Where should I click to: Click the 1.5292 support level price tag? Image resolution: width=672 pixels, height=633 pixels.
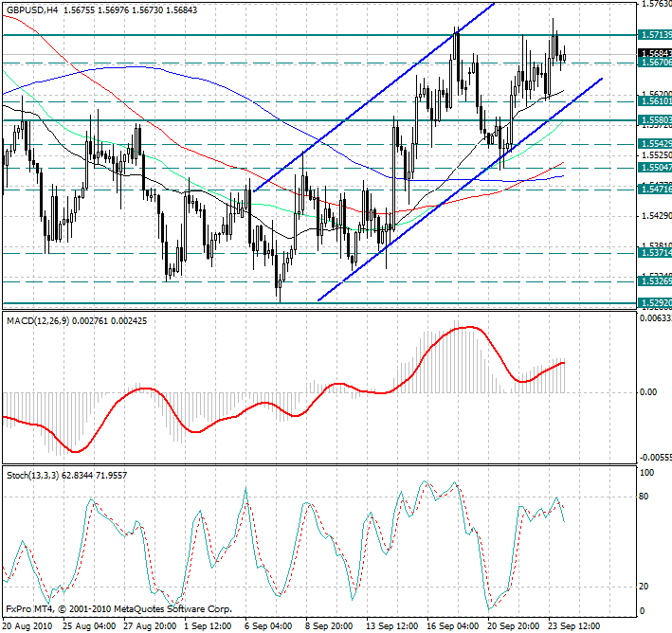tap(655, 303)
